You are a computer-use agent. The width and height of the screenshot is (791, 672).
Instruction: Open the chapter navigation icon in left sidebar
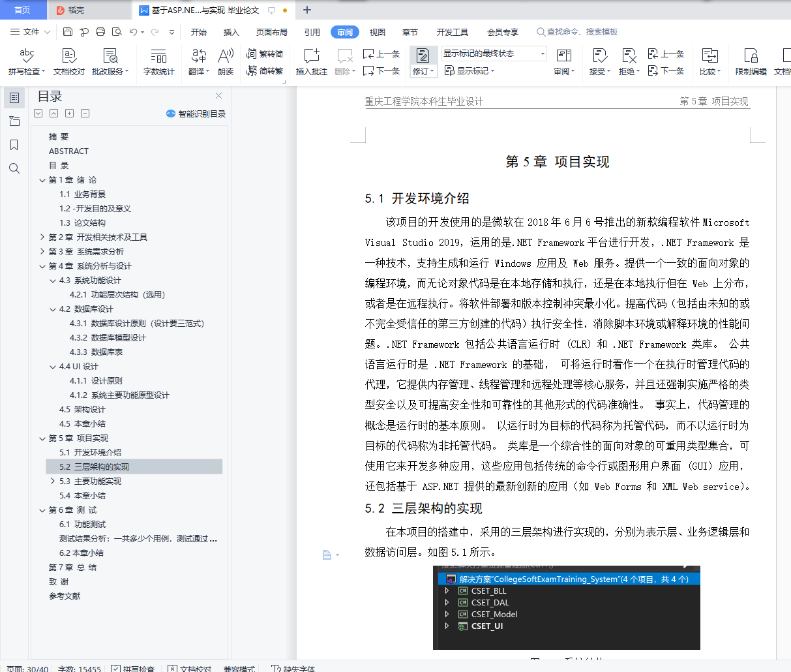[14, 121]
